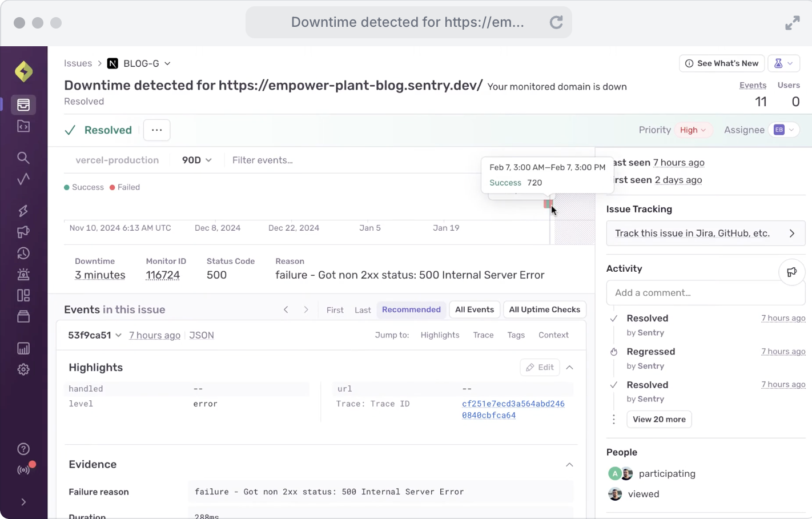Select the All Events tab
This screenshot has height=519, width=812.
pos(474,309)
